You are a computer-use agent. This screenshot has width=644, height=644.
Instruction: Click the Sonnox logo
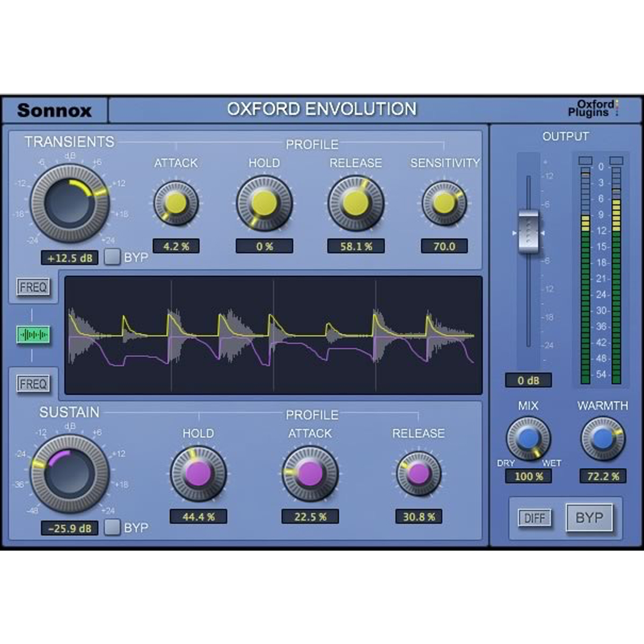pyautogui.click(x=54, y=110)
